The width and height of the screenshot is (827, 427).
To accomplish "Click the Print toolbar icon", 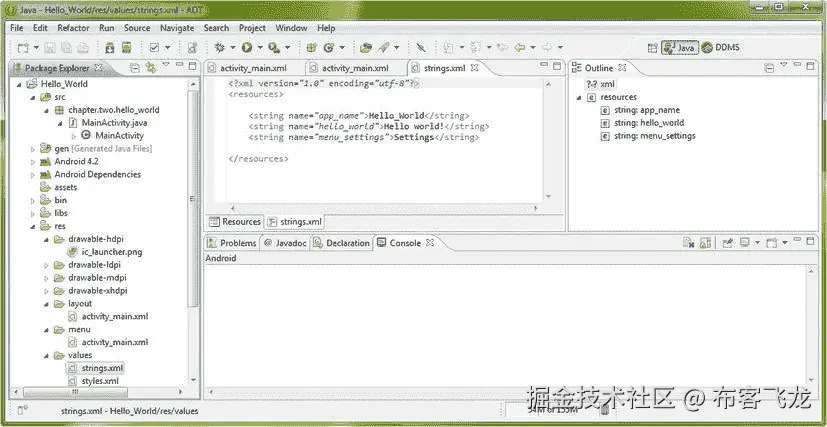I will pos(83,48).
